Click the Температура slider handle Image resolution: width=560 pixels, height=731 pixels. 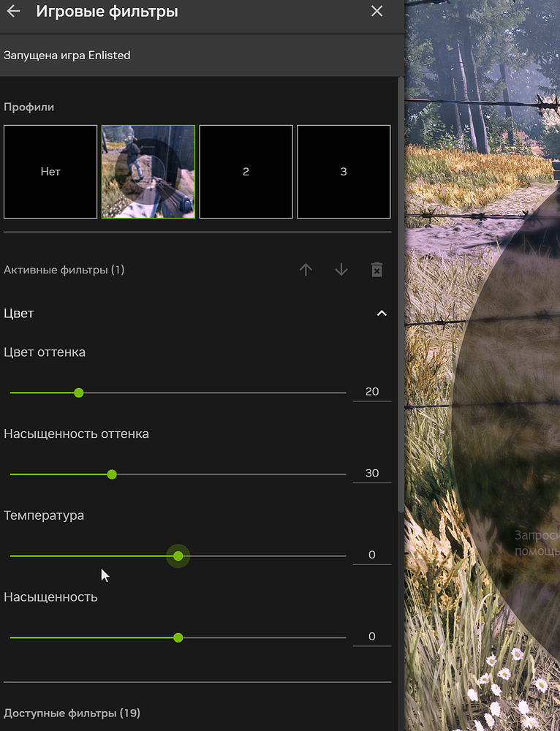coord(178,556)
